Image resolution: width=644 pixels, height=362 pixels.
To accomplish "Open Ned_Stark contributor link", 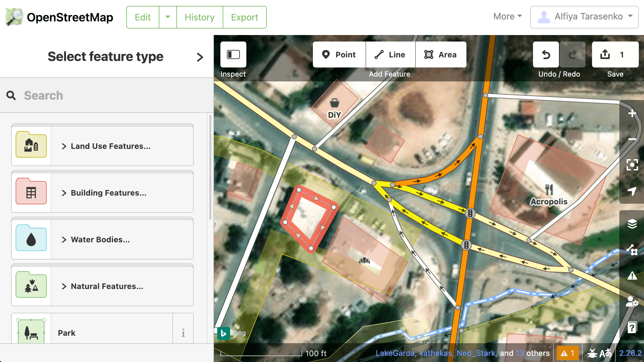I will 477,353.
